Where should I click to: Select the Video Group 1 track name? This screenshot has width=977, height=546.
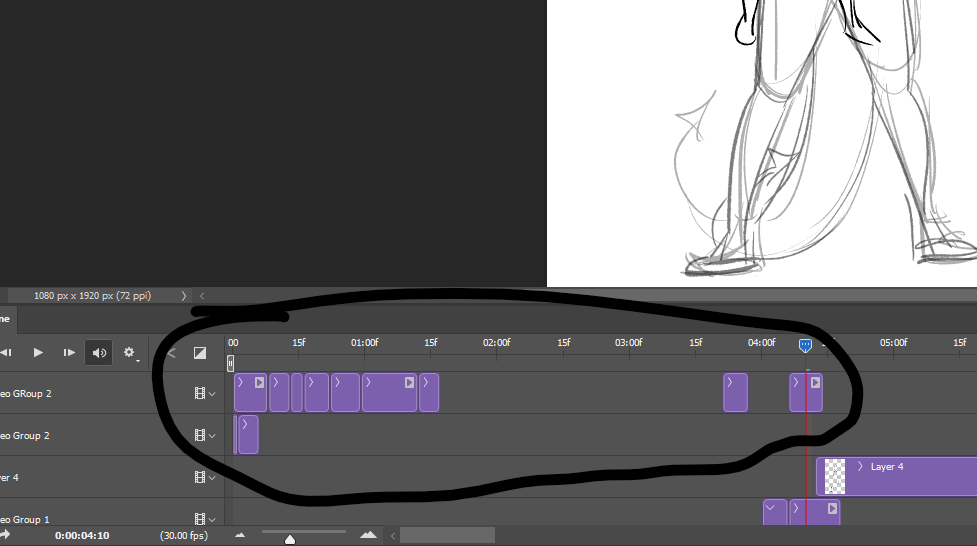click(x=25, y=519)
